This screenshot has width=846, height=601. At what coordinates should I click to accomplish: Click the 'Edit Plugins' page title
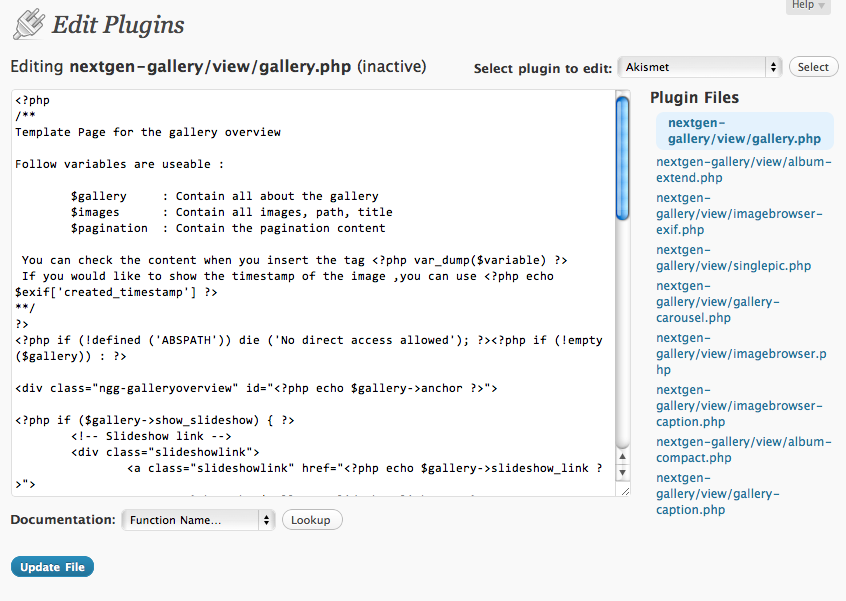(118, 25)
